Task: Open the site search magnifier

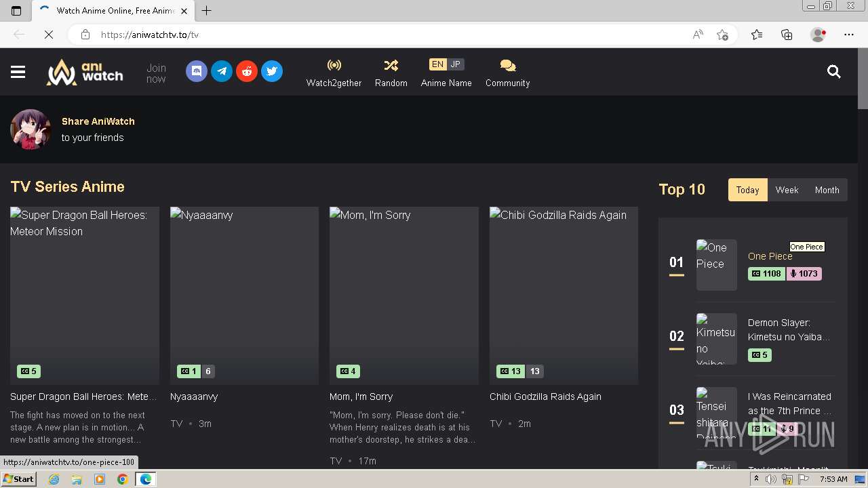Action: pyautogui.click(x=834, y=72)
